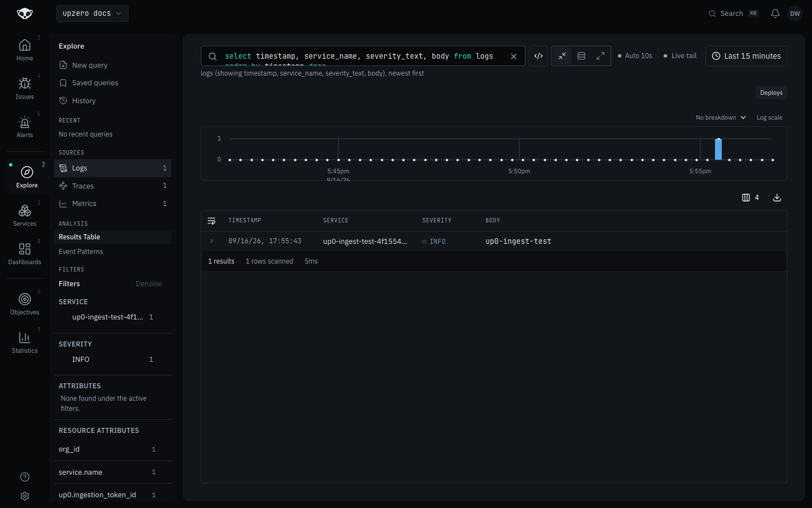
Task: Open the settings gear icon
Action: coord(25,496)
